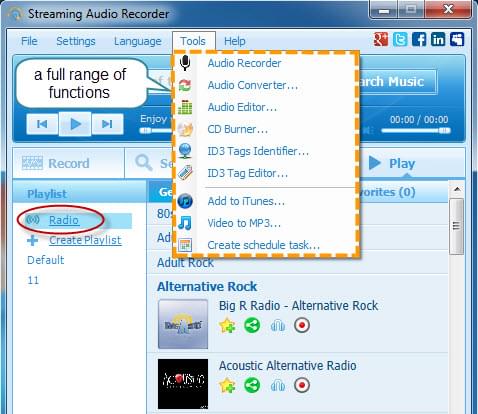Listen to Big R Radio headphones icon
The width and height of the screenshot is (478, 414).
277,326
